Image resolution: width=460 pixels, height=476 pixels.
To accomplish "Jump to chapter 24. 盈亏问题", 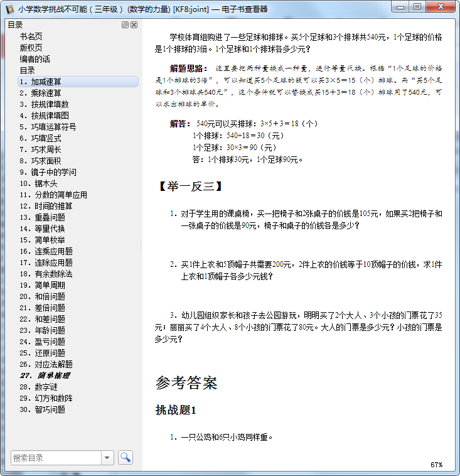I will pos(43,342).
